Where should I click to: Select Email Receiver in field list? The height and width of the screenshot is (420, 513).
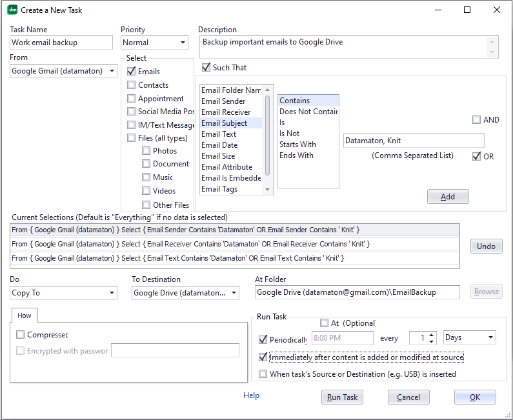(231, 112)
